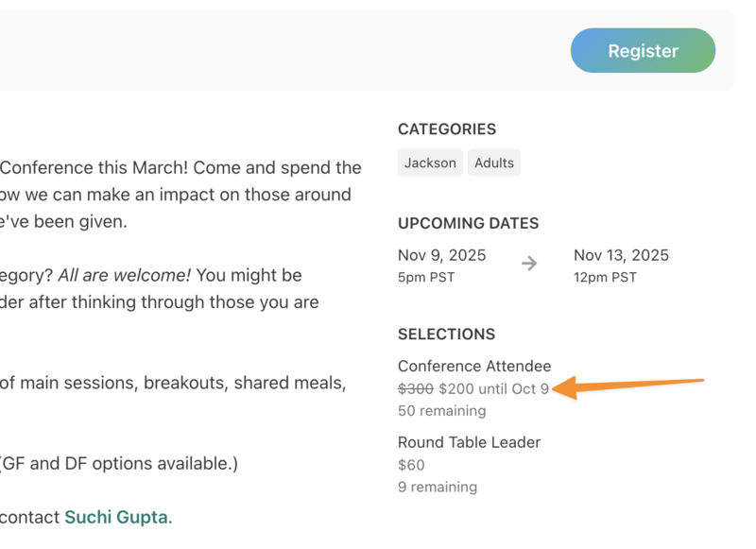Select the Adults category tag

pos(494,163)
